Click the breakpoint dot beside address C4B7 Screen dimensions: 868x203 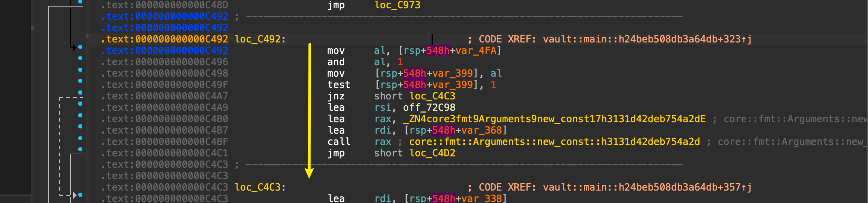(80, 126)
